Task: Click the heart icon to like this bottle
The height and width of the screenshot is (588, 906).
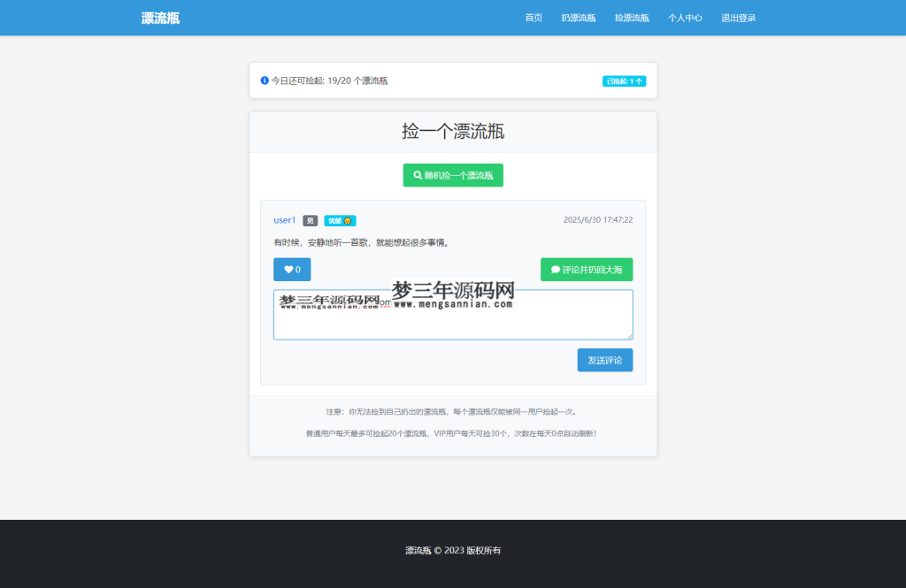Action: [x=287, y=269]
